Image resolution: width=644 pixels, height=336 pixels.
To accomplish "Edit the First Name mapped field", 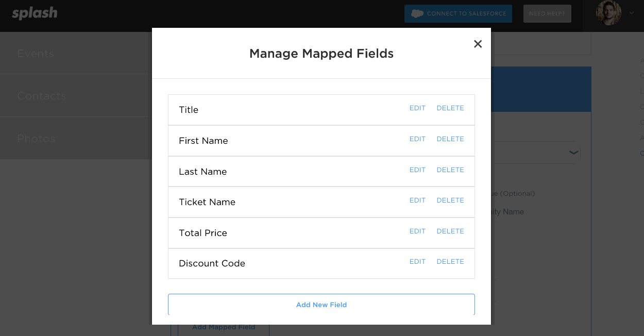I will click(417, 139).
